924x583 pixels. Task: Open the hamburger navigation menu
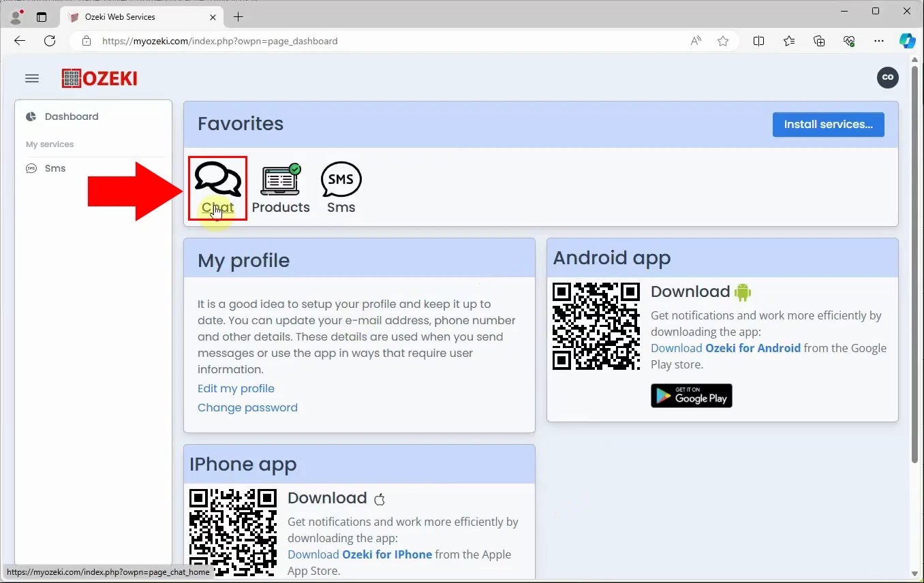pos(32,78)
